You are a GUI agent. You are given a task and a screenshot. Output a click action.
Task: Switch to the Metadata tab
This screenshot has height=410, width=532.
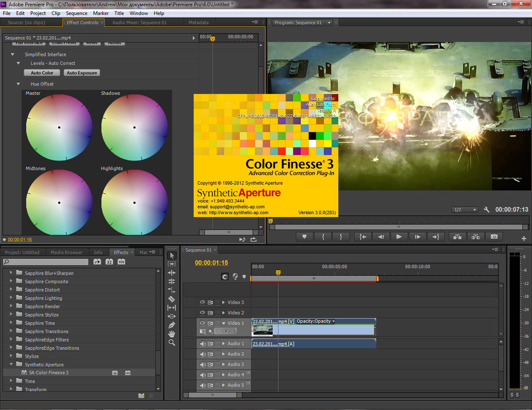pos(199,22)
